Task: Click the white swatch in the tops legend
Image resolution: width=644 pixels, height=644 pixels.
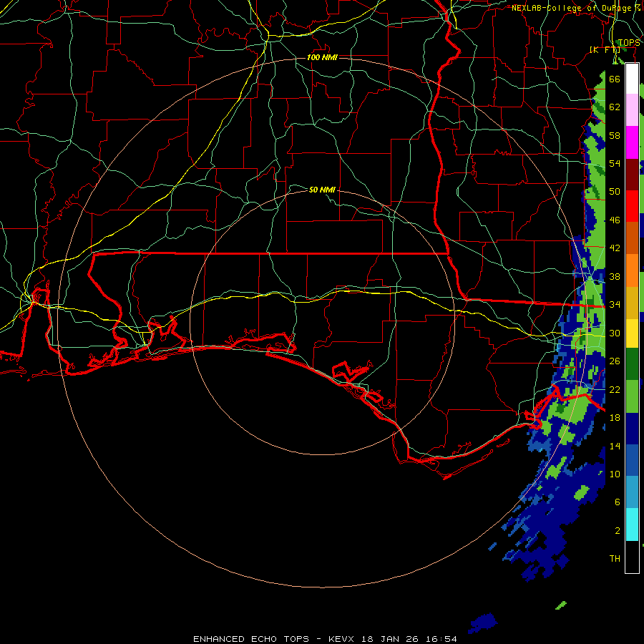Action: pyautogui.click(x=632, y=79)
